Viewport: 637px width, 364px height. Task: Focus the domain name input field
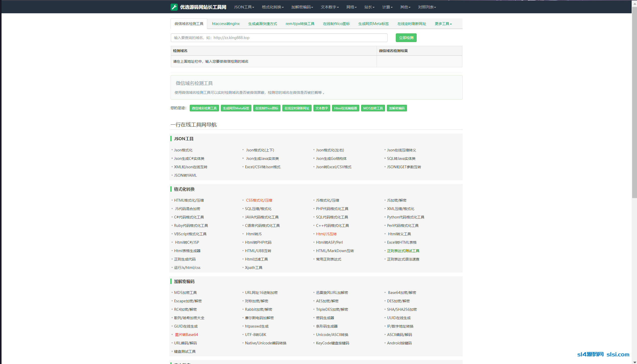tap(279, 38)
